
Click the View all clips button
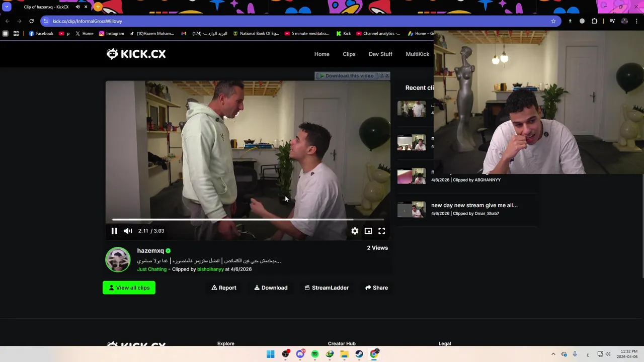point(129,288)
